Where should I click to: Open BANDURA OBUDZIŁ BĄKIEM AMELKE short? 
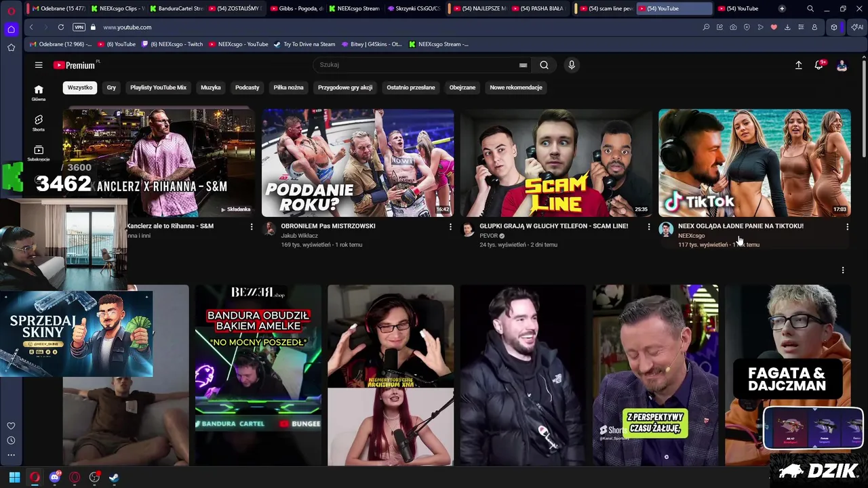(x=258, y=375)
